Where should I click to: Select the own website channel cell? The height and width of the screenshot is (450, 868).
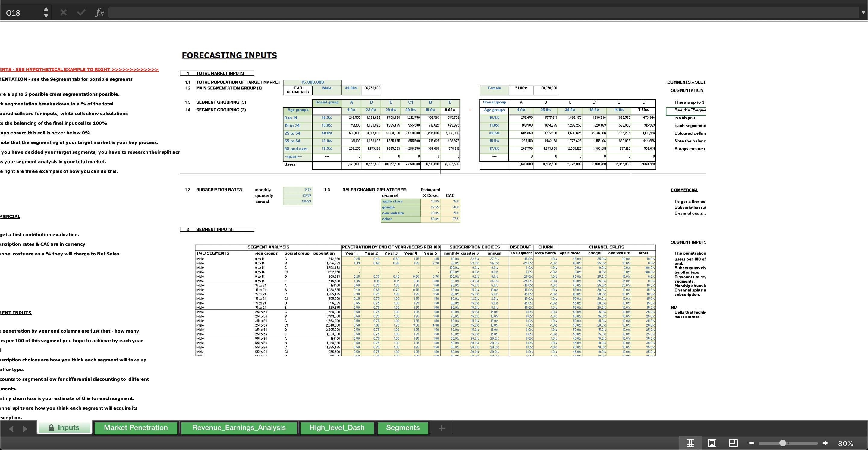tap(400, 213)
